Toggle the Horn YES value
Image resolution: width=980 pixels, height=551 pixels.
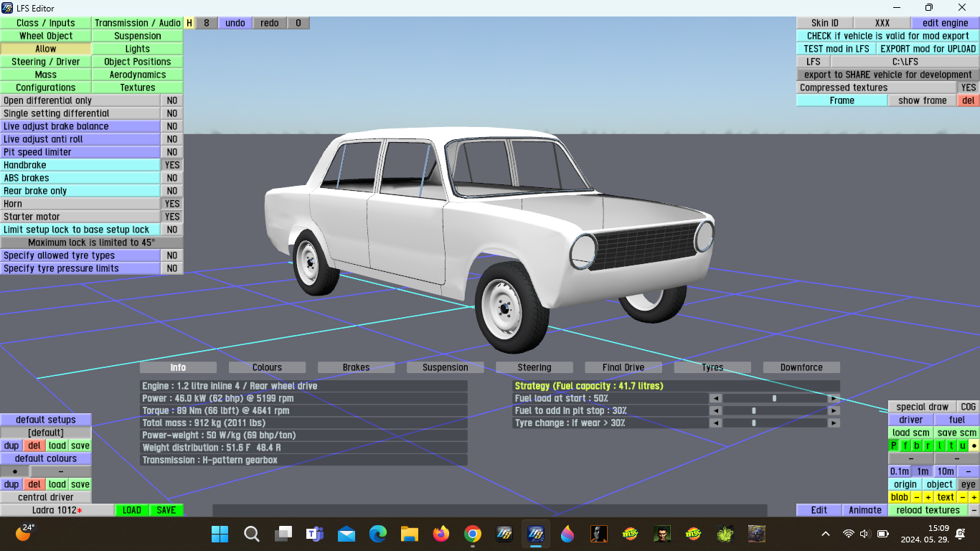[172, 204]
